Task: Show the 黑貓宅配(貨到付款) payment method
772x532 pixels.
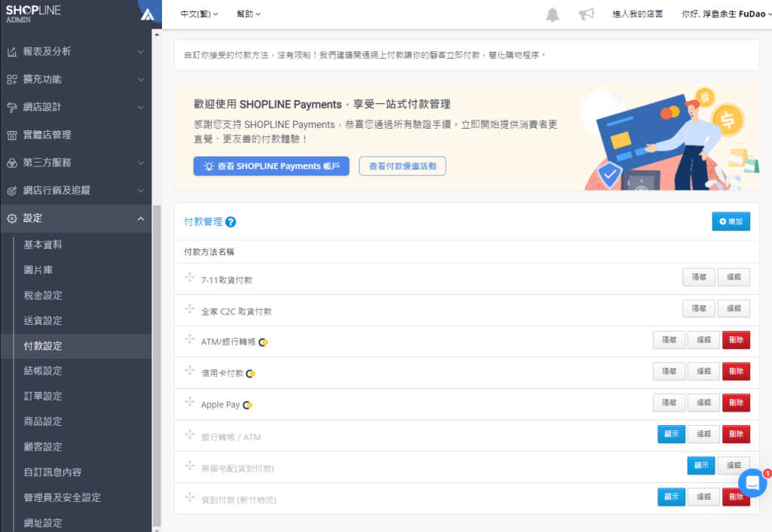Action: pos(701,465)
